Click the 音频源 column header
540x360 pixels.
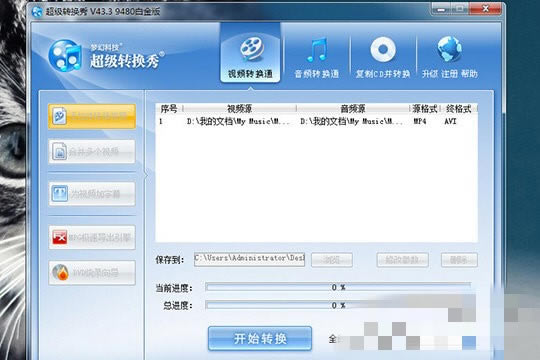353,109
